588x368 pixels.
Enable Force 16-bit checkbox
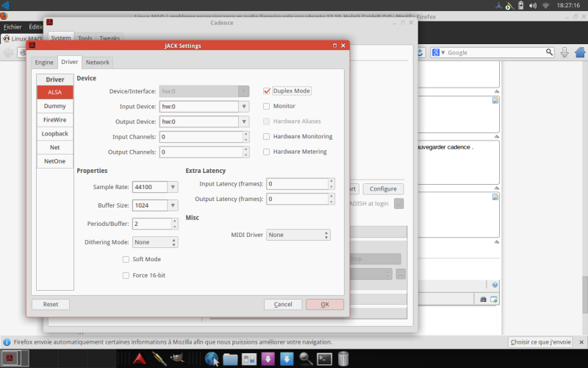tap(126, 275)
